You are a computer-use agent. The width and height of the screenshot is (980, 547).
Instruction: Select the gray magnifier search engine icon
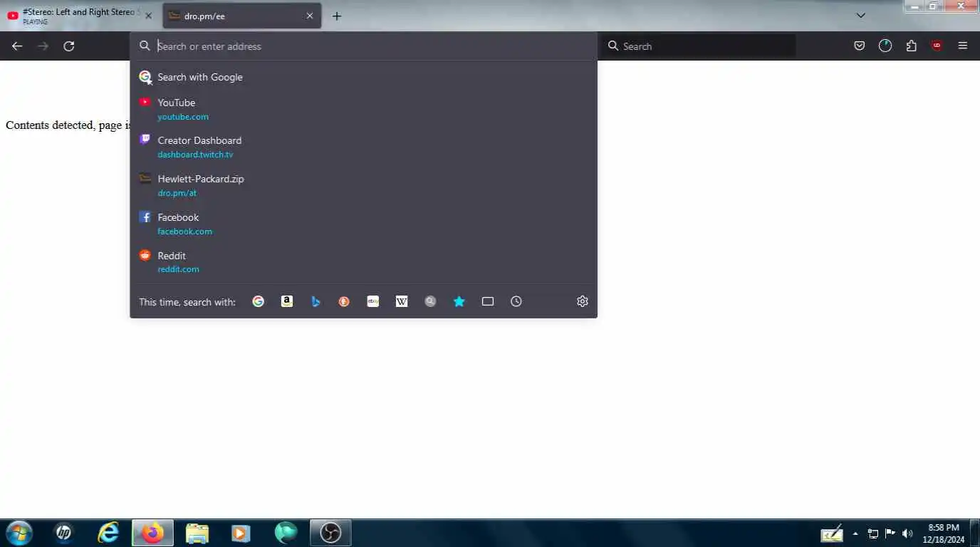(430, 301)
